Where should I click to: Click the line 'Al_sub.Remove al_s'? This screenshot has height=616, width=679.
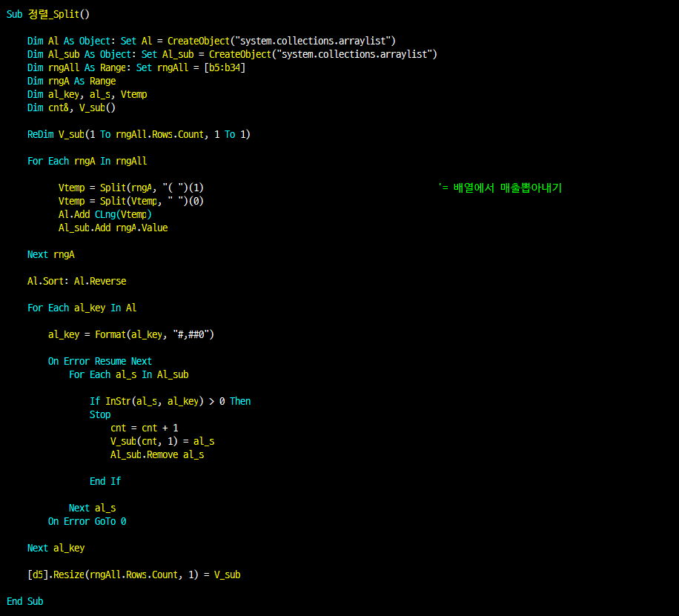157,455
